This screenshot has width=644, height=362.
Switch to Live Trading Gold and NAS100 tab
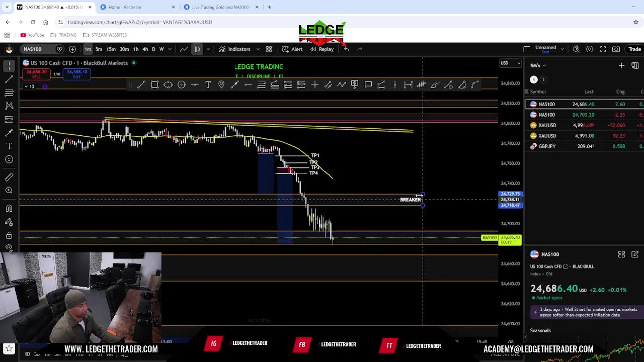(x=220, y=7)
